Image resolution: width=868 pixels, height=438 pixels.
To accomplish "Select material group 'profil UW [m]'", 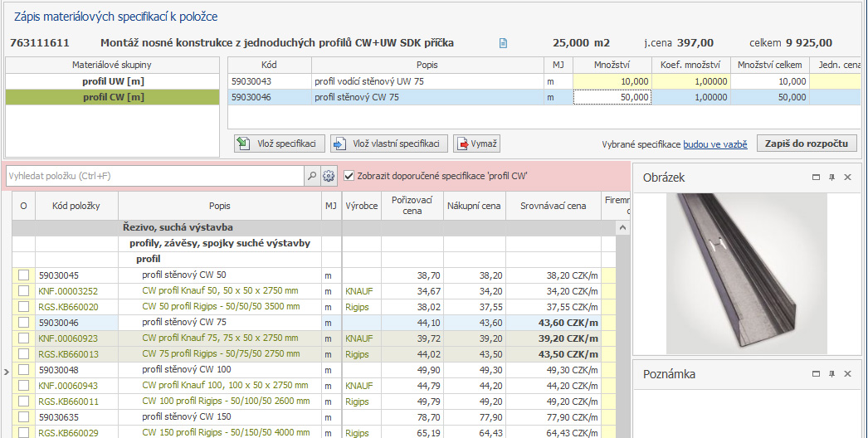I will tap(114, 81).
